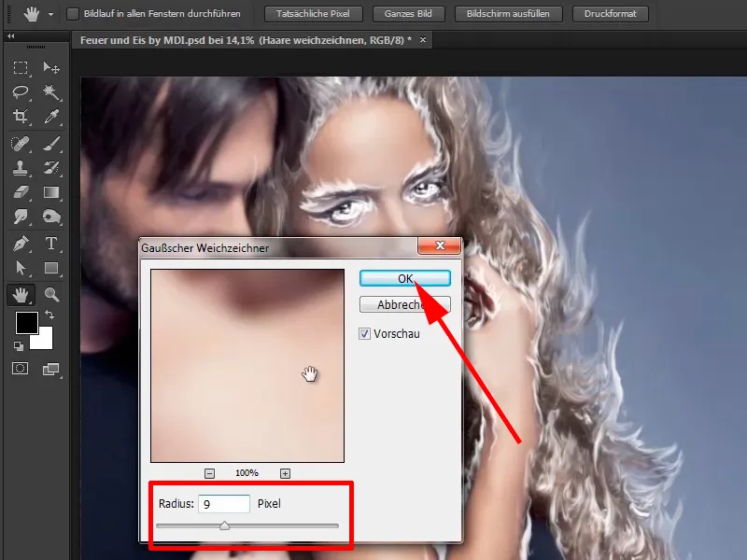This screenshot has width=747, height=560.
Task: Swap foreground and background colors
Action: coord(49,315)
